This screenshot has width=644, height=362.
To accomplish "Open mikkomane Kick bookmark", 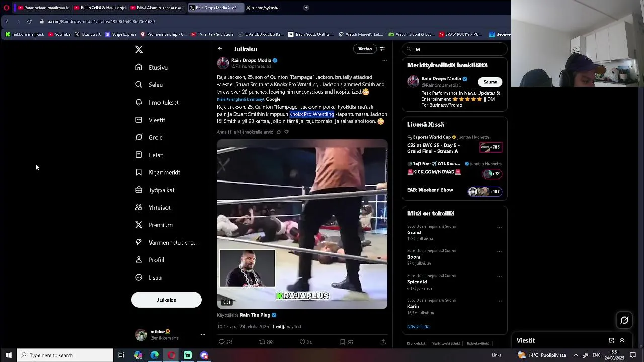I will tap(25, 34).
